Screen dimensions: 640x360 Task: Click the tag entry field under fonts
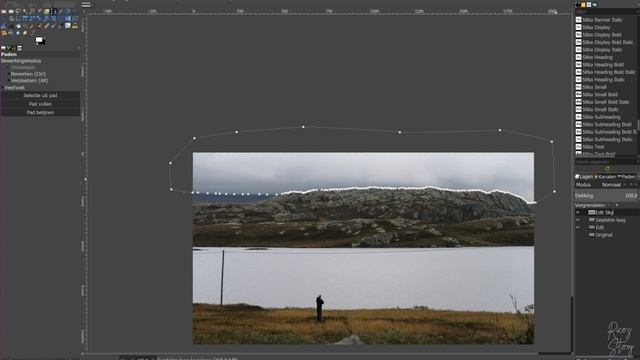click(604, 162)
